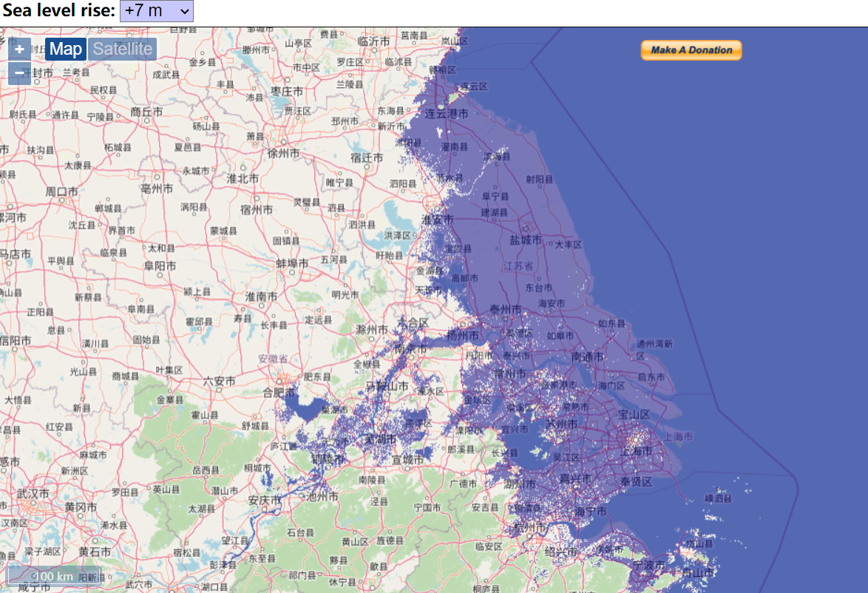Click the 绍兴市 city label
Screen dimensions: 868x593
tap(560, 552)
